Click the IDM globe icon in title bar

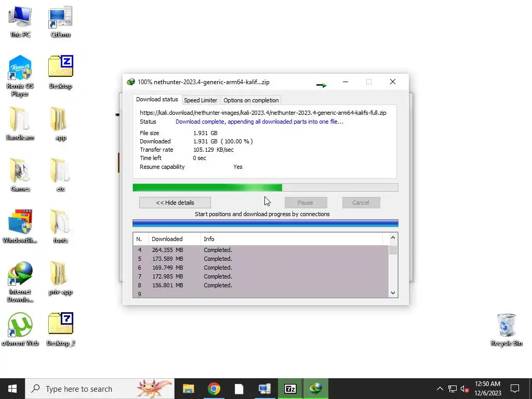(x=130, y=82)
